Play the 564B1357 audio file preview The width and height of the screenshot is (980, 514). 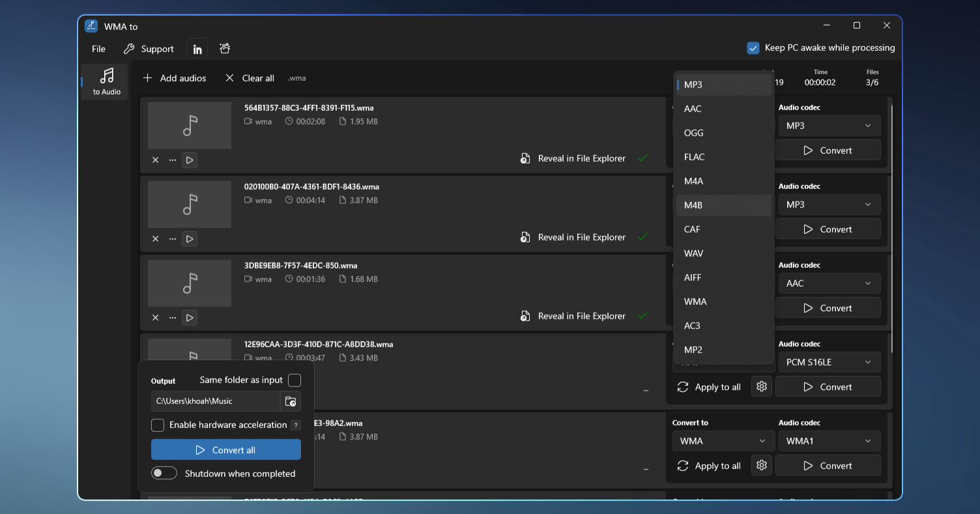[190, 160]
